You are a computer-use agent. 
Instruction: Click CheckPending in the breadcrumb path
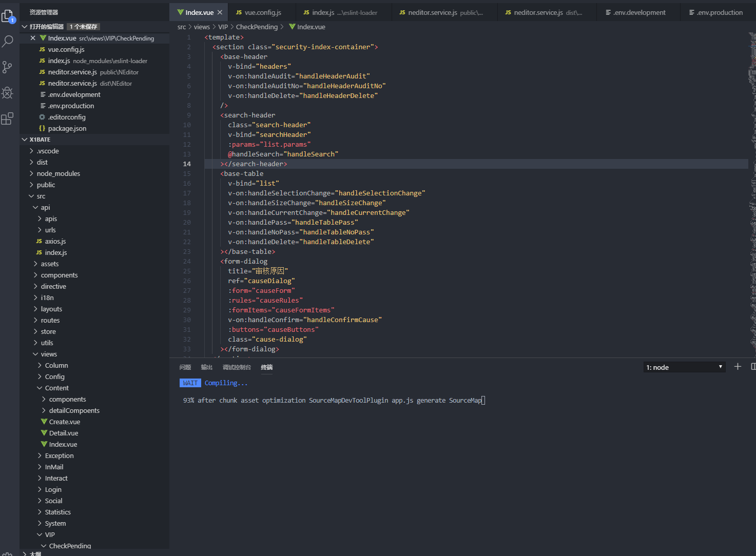pyautogui.click(x=257, y=27)
